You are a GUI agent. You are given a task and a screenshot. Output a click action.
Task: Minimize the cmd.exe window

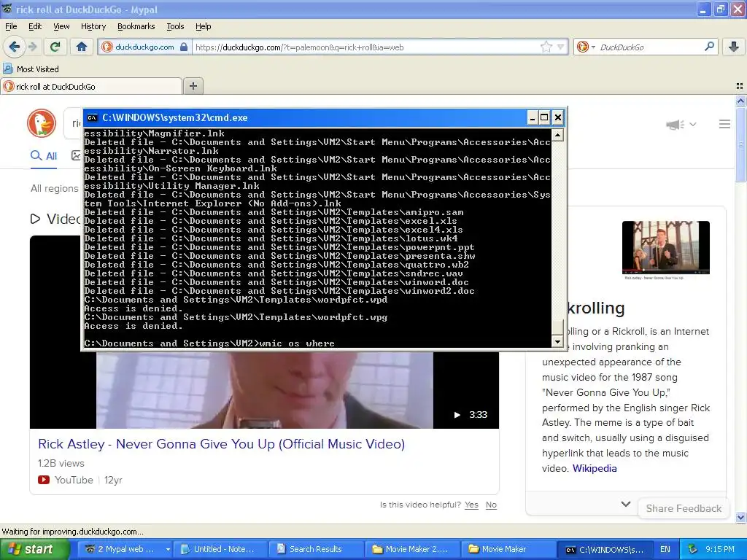pos(533,117)
